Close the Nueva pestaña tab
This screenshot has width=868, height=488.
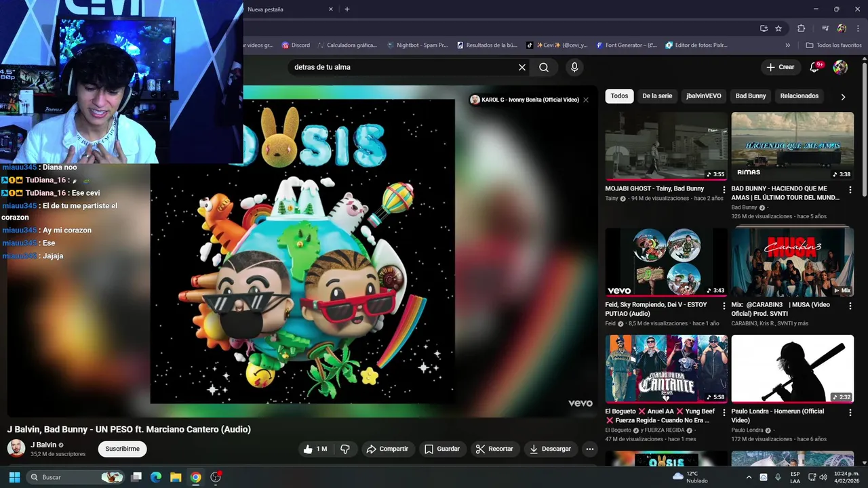(x=331, y=9)
